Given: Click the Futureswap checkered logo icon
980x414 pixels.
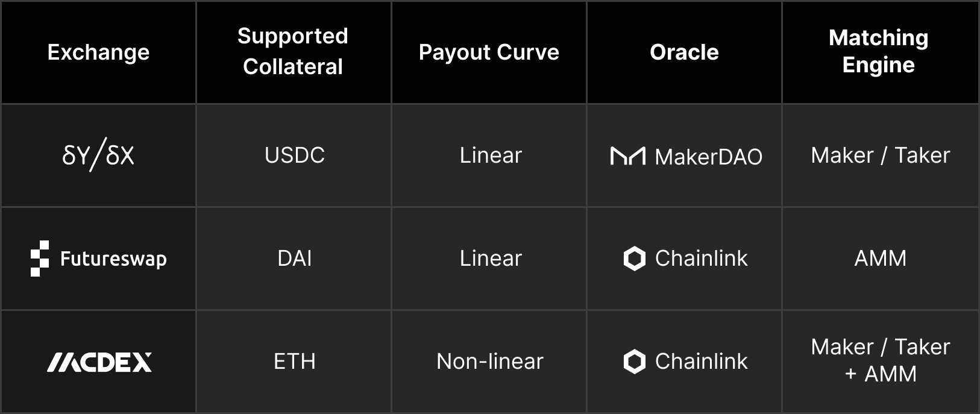Looking at the screenshot, I should (40, 259).
